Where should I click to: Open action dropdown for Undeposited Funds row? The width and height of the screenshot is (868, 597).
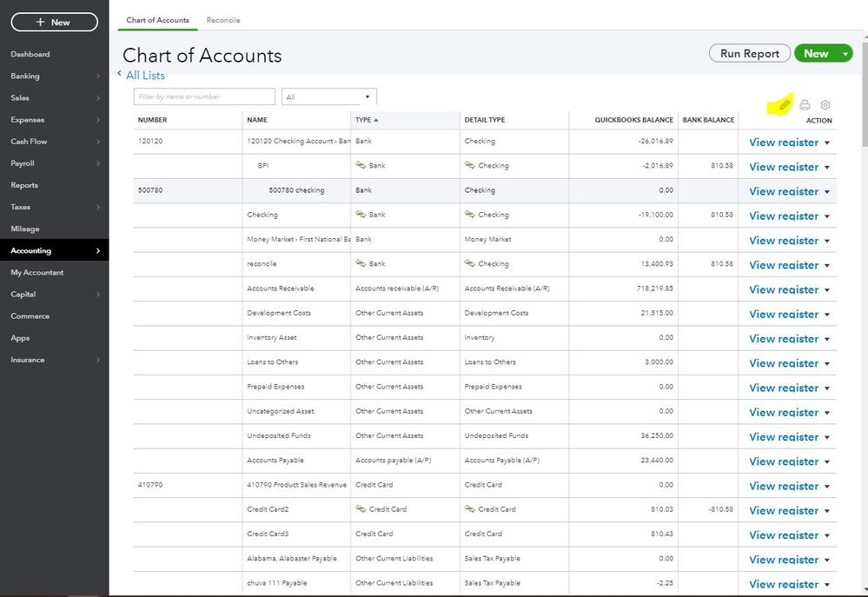(x=827, y=437)
